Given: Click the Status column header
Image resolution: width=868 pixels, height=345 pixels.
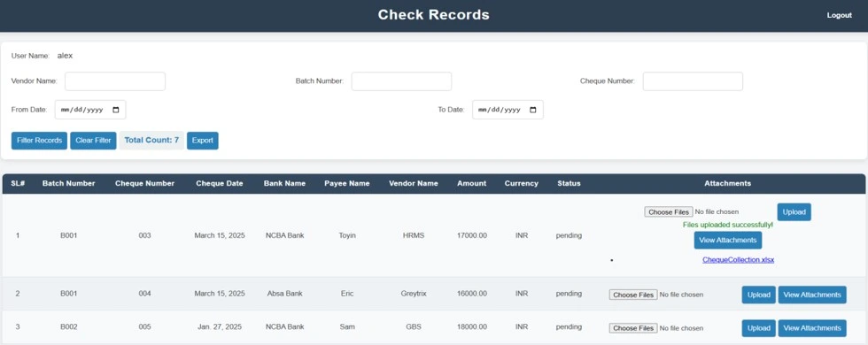Looking at the screenshot, I should [x=569, y=184].
